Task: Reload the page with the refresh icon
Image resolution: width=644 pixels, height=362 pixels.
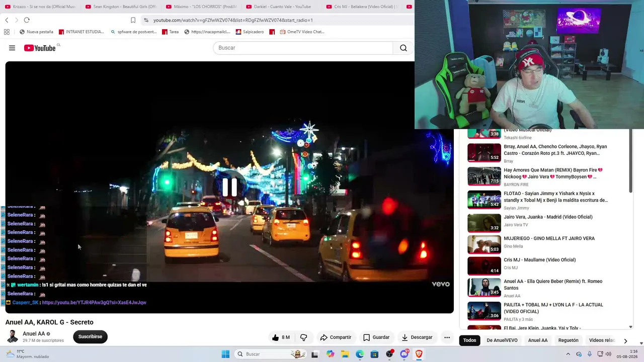Action: click(27, 20)
